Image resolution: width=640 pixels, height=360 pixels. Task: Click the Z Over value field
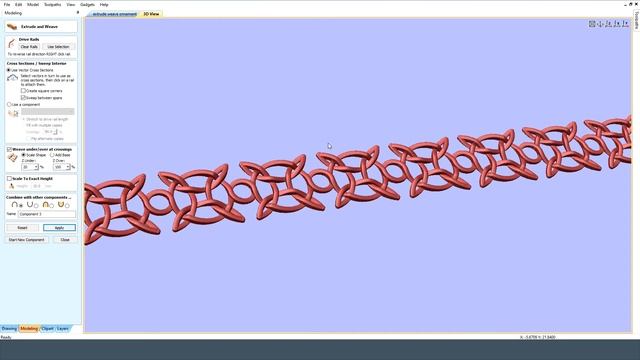pos(60,167)
